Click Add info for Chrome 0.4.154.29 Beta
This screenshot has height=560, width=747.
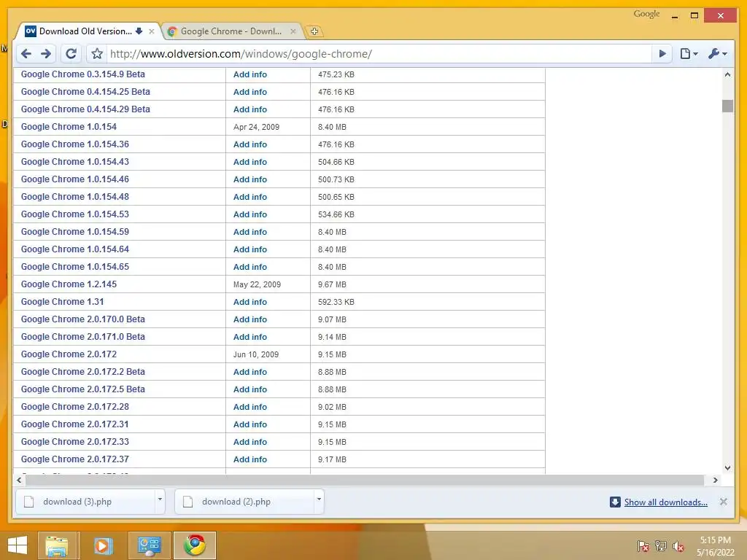pyautogui.click(x=250, y=109)
